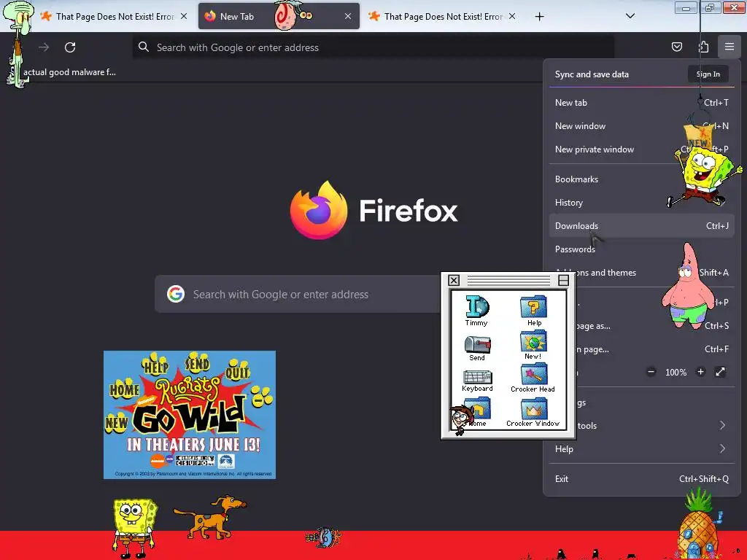Click the top address bar field
The height and width of the screenshot is (560, 747).
(x=373, y=47)
